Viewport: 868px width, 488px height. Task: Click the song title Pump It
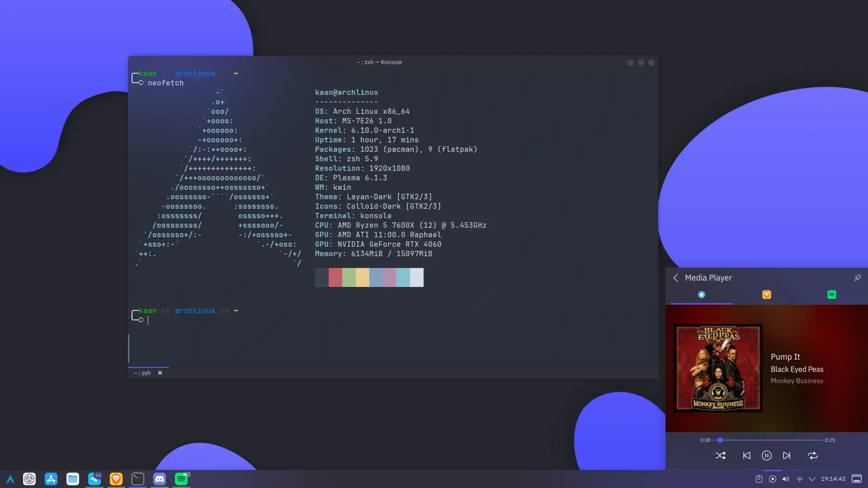785,357
